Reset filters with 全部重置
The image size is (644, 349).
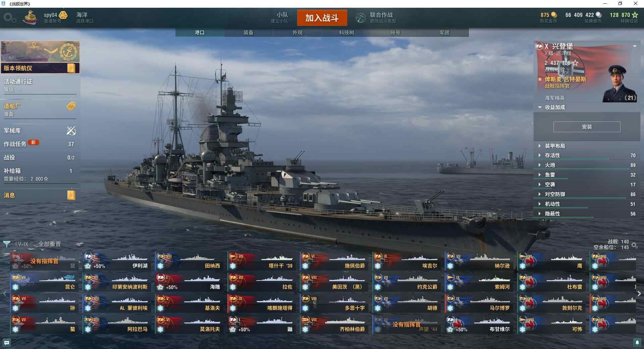click(50, 244)
